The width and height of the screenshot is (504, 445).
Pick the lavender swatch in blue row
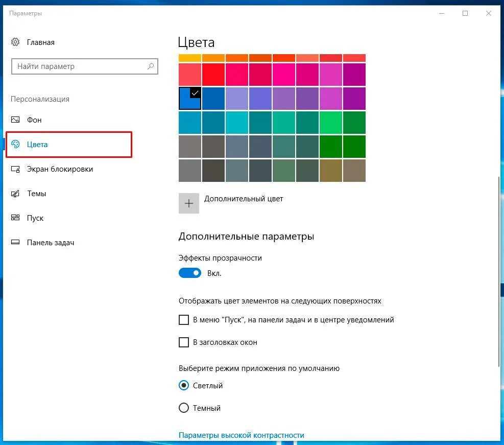236,99
